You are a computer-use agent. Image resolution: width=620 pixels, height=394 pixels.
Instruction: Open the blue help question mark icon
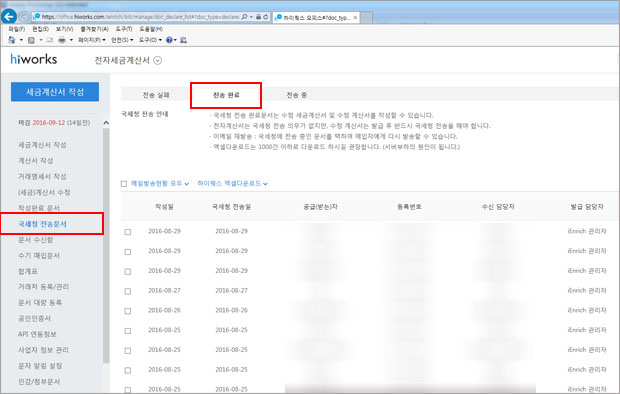[x=169, y=40]
